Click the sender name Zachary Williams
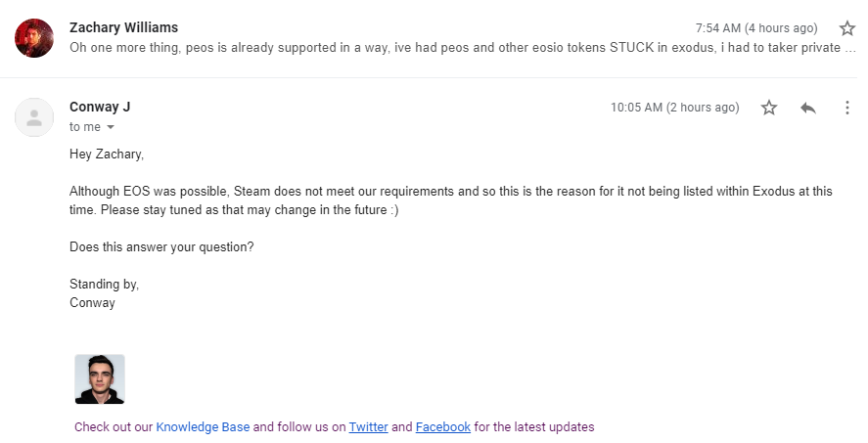This screenshot has width=868, height=443. [124, 27]
